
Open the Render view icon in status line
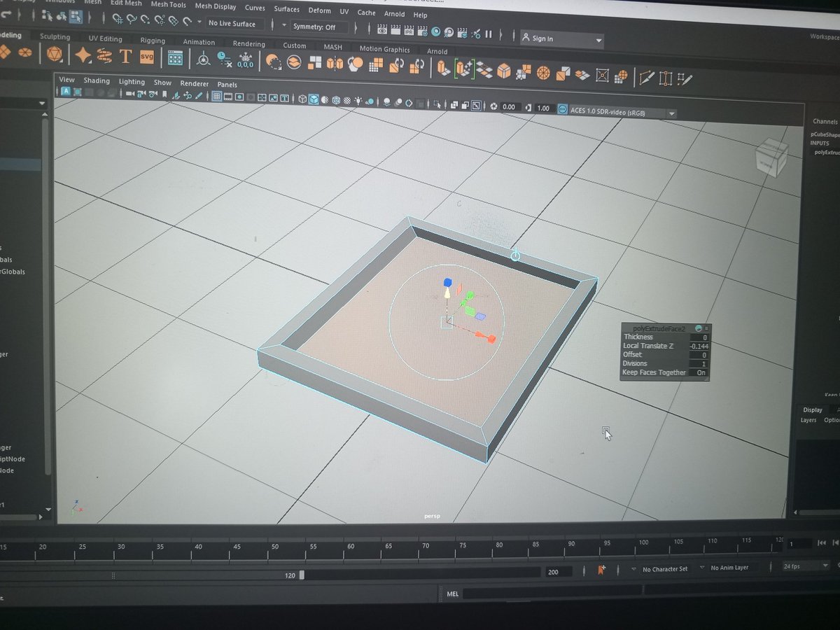[382, 31]
